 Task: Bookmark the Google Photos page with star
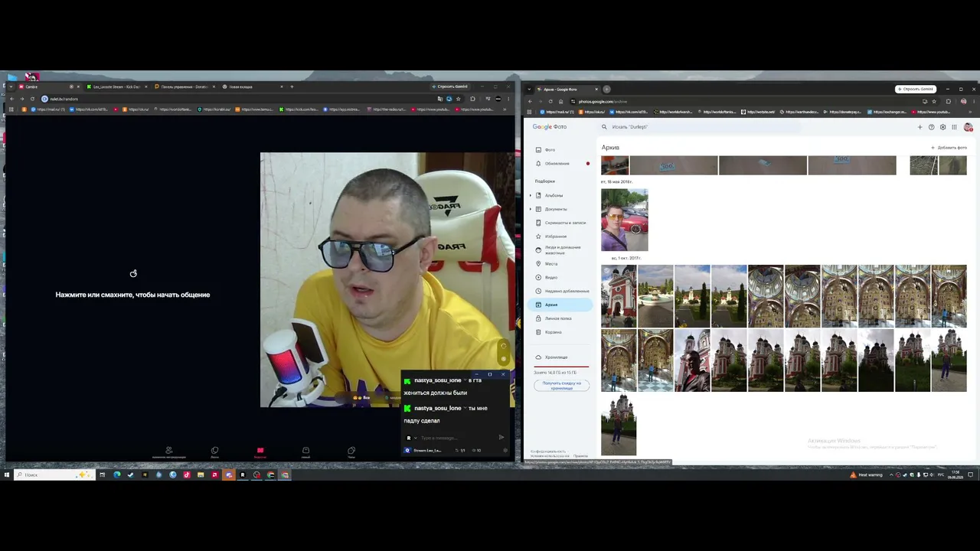pos(934,101)
